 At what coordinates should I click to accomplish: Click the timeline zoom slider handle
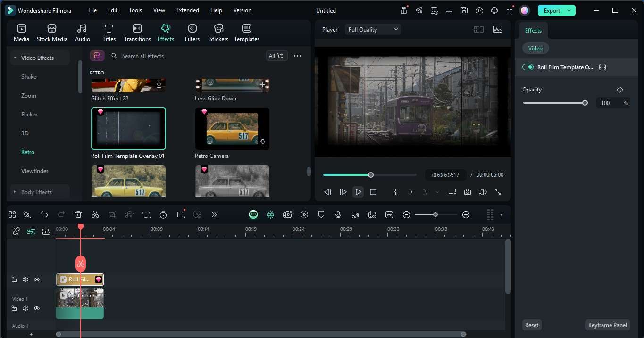(x=435, y=214)
